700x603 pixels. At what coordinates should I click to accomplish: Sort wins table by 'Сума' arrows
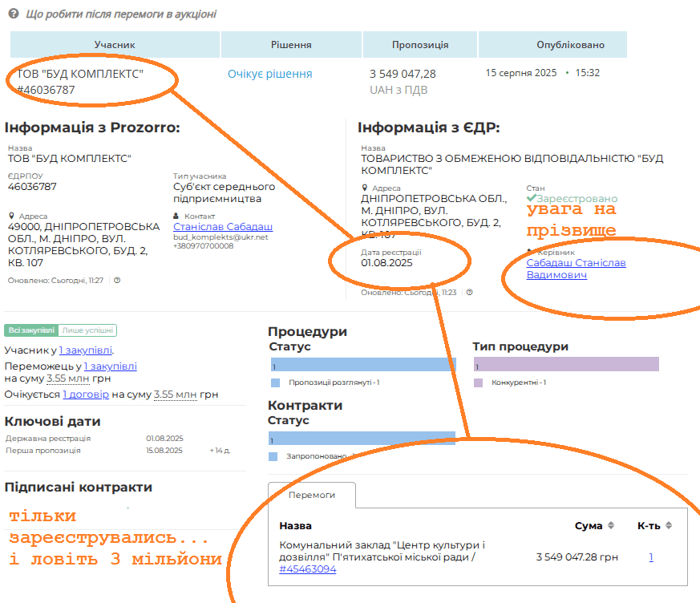click(610, 525)
